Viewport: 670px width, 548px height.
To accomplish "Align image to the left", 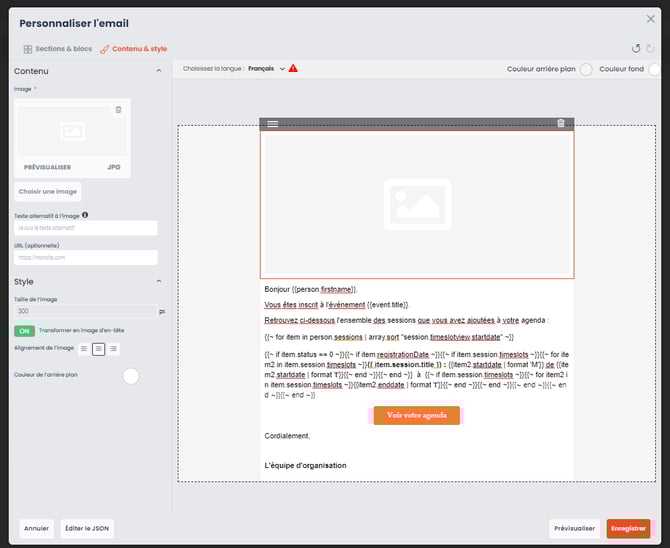I will pyautogui.click(x=83, y=348).
